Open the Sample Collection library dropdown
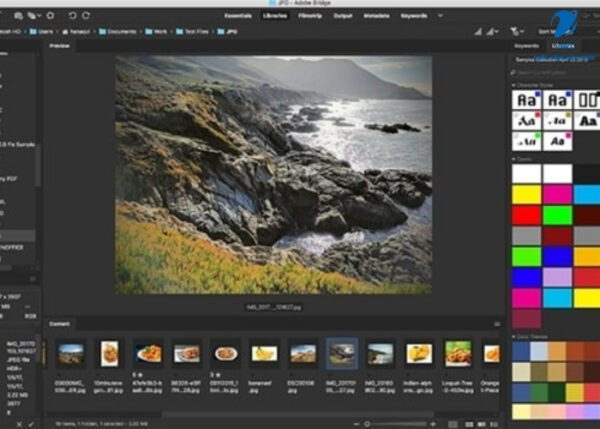600x429 pixels. pyautogui.click(x=554, y=60)
